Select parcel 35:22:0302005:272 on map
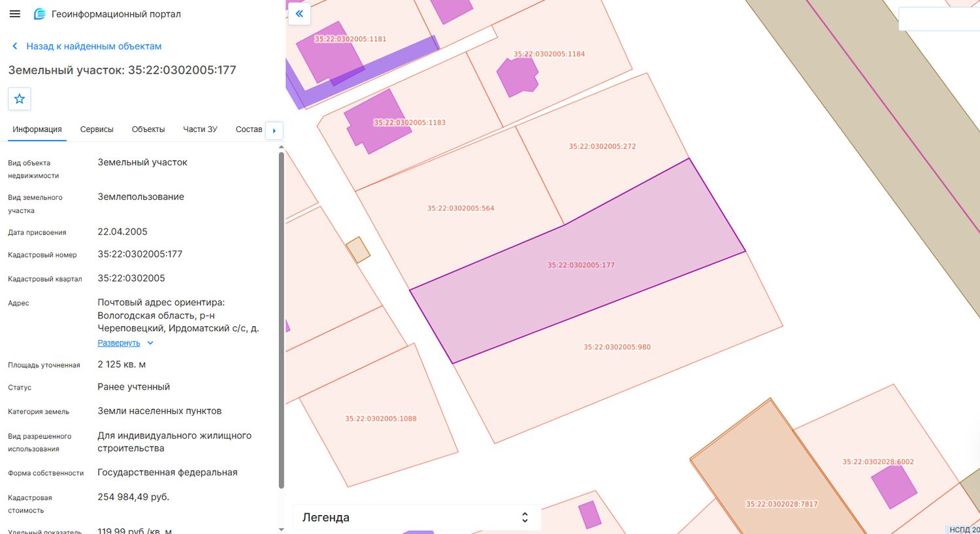Image resolution: width=980 pixels, height=534 pixels. pos(602,146)
